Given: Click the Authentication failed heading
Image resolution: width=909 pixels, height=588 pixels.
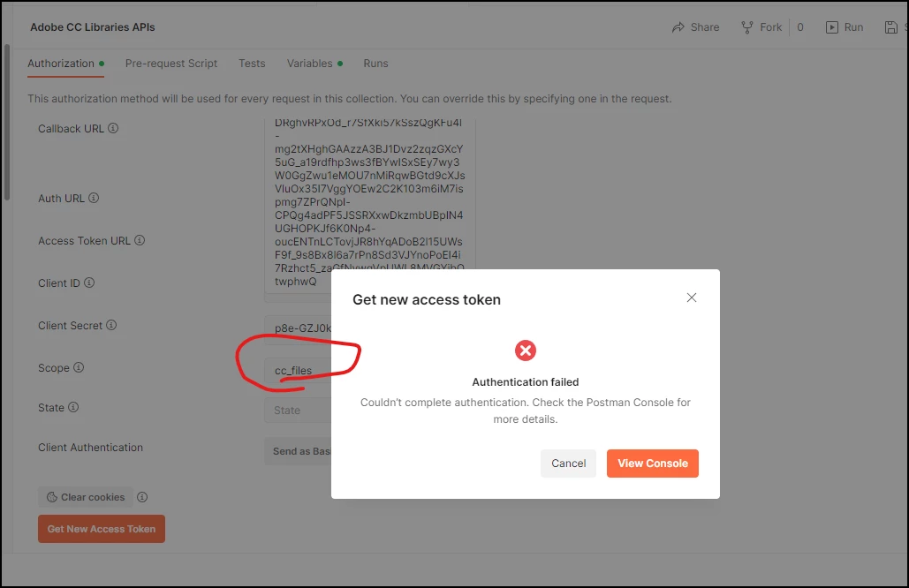Looking at the screenshot, I should coord(526,382).
